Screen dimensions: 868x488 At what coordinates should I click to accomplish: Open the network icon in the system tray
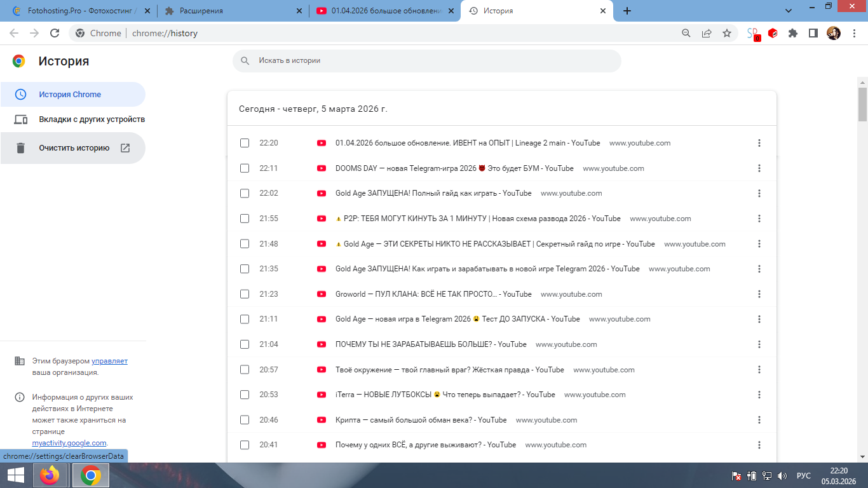tap(767, 475)
